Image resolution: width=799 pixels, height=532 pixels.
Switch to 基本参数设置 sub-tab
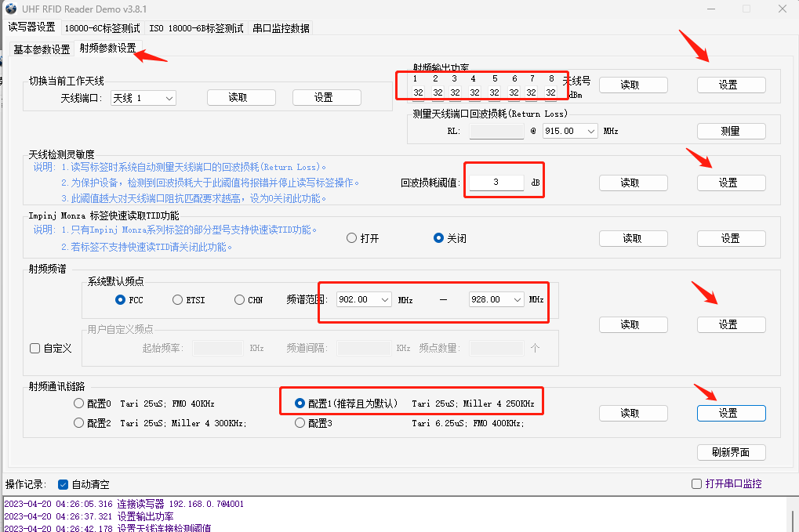pos(42,49)
